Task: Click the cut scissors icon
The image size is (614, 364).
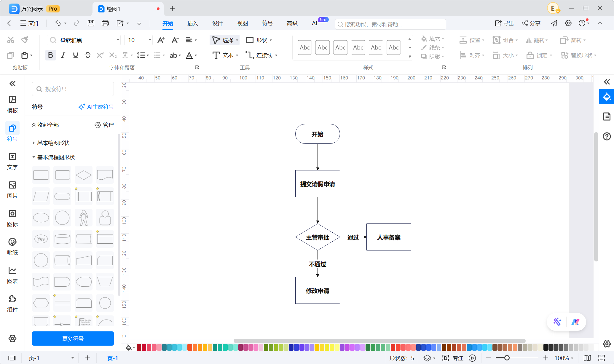Action: [11, 40]
